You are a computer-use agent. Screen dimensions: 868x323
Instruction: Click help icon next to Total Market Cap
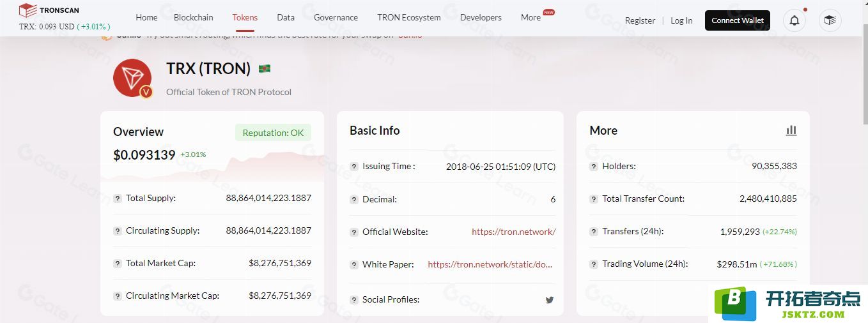pyautogui.click(x=118, y=264)
